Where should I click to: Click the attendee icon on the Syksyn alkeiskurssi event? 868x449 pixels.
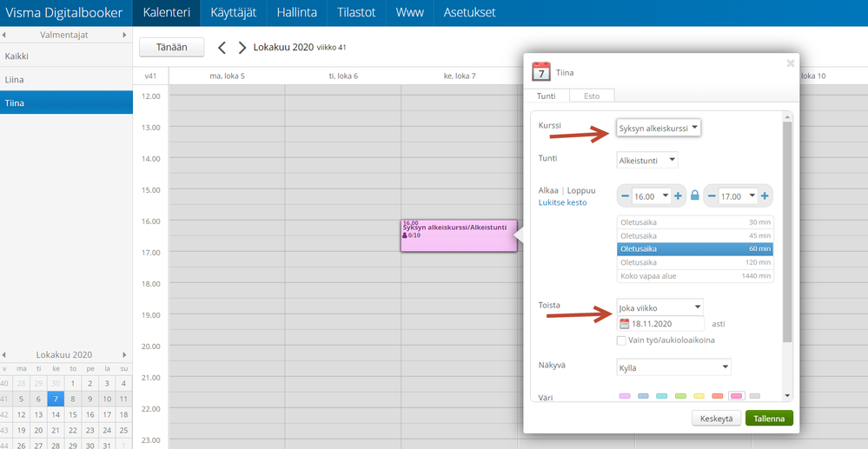pyautogui.click(x=405, y=235)
